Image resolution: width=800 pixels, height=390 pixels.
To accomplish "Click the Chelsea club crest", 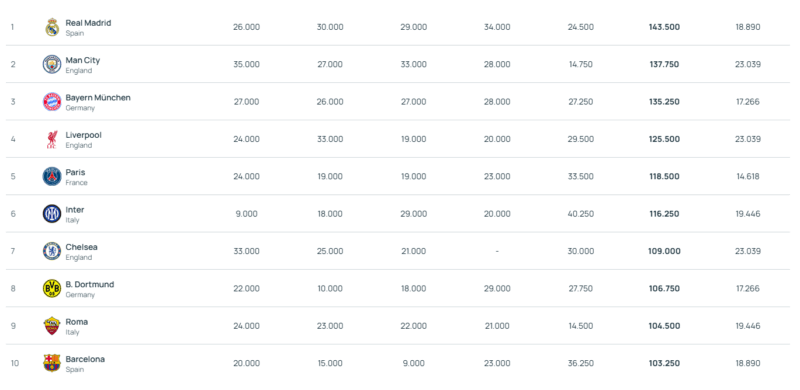I will click(52, 251).
